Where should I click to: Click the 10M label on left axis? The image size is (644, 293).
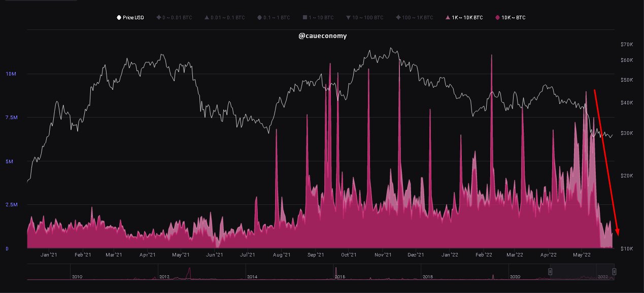(x=11, y=74)
